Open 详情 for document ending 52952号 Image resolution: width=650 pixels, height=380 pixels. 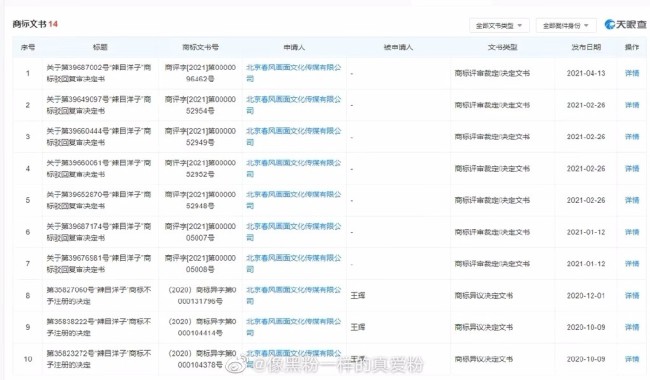pyautogui.click(x=632, y=169)
